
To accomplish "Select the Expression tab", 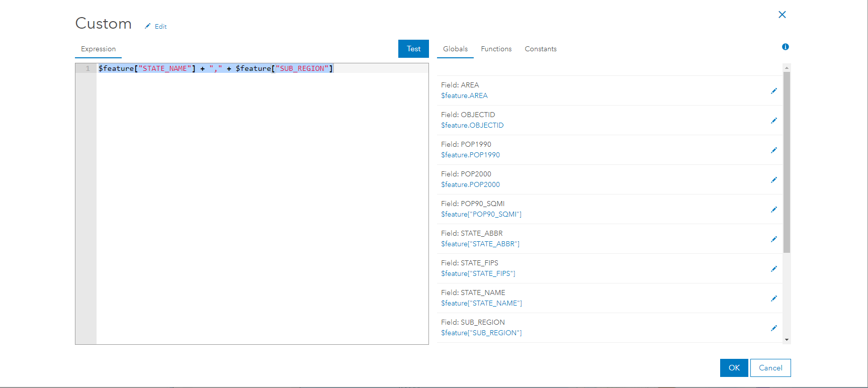I will (99, 49).
